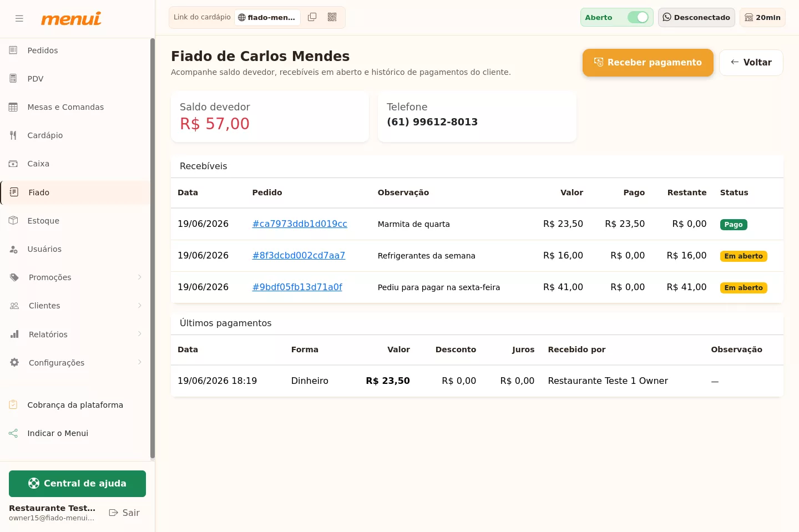
Task: Click the Refrigerantes da semana observation
Action: [x=427, y=256]
